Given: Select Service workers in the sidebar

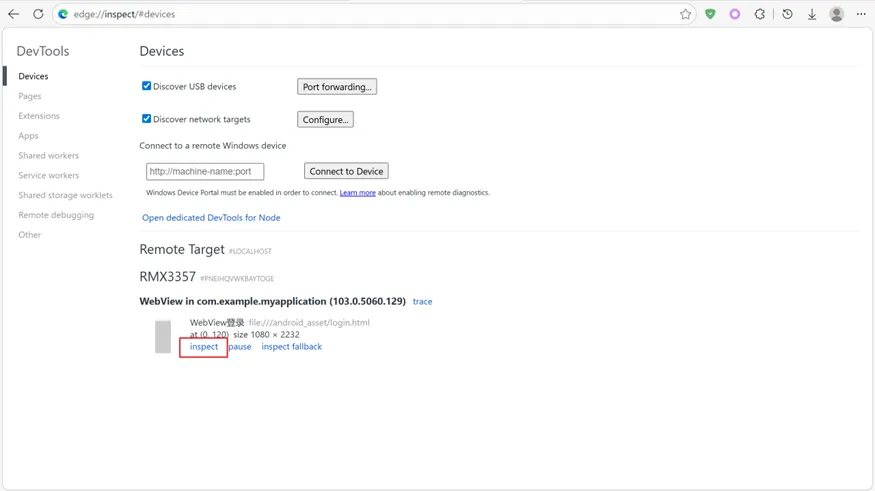Looking at the screenshot, I should [x=49, y=175].
